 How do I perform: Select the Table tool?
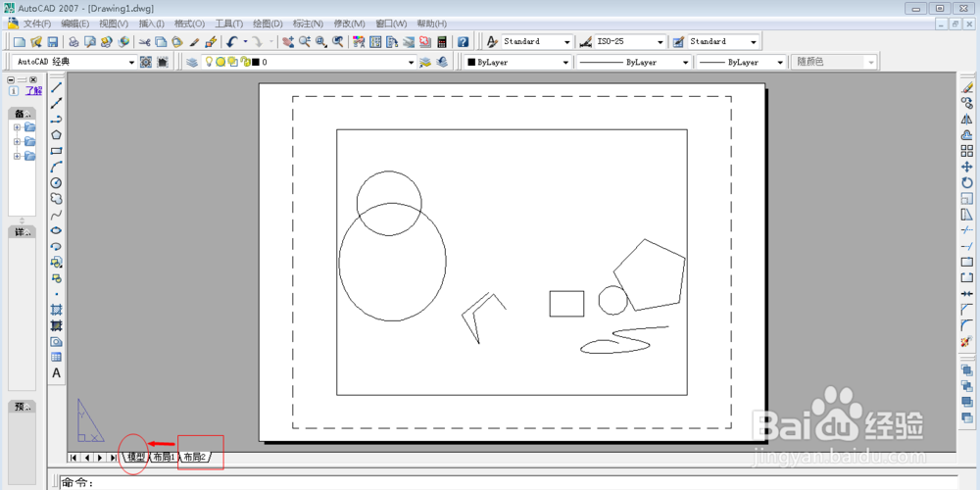56,357
